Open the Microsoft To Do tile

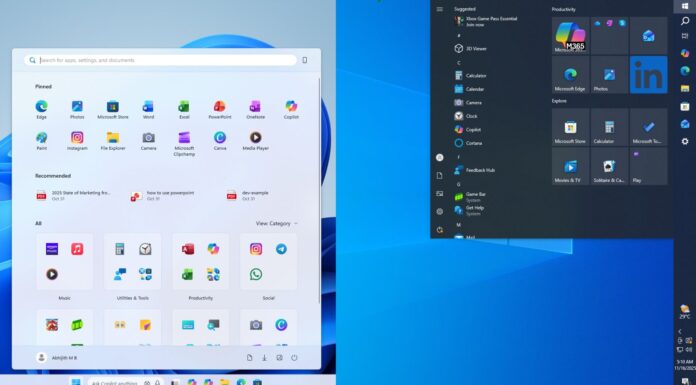coord(649,127)
